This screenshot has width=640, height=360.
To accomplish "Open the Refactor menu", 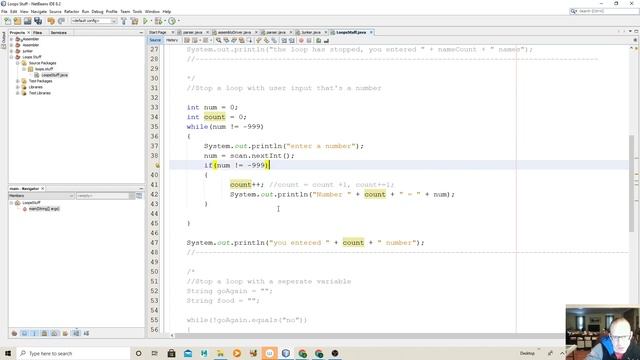I will pyautogui.click(x=71, y=11).
